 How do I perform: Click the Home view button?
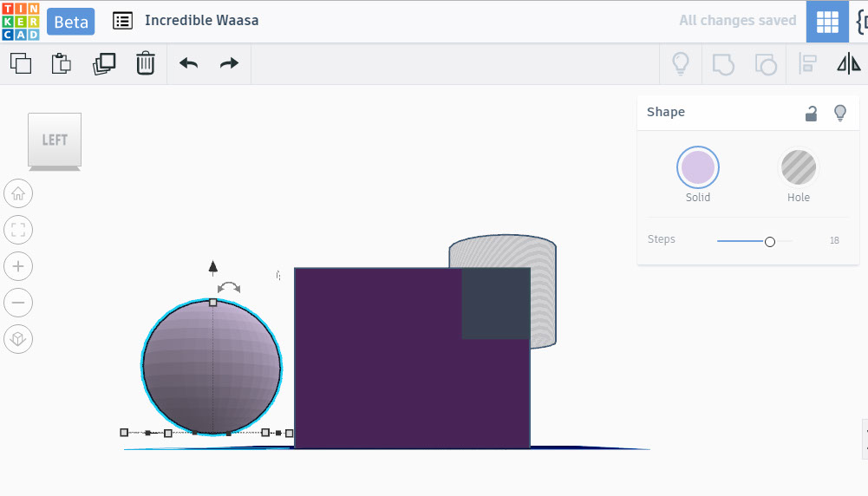18,193
